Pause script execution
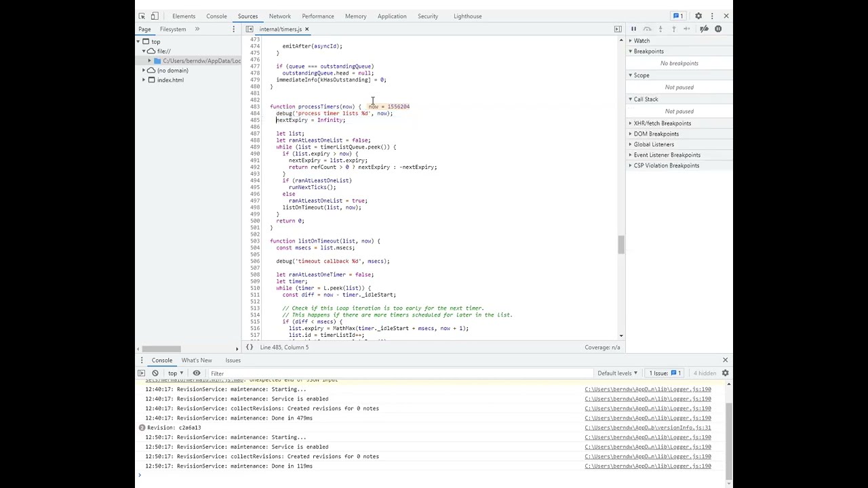 point(633,29)
